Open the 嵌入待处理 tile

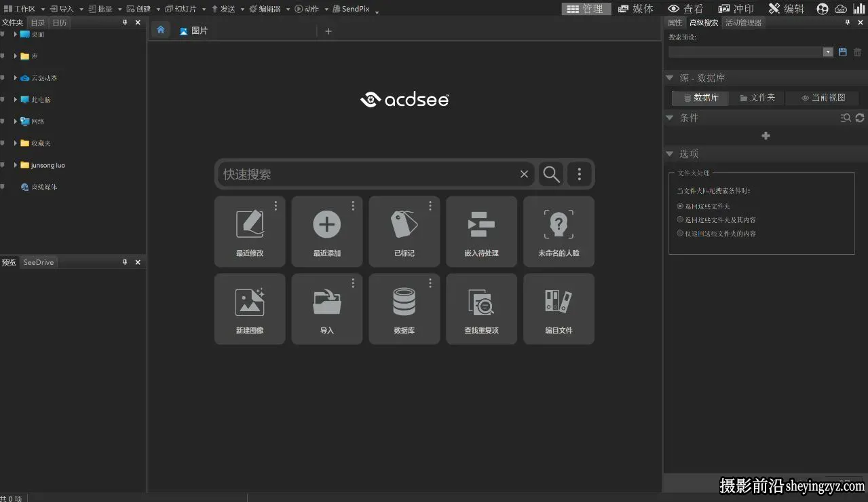click(482, 232)
